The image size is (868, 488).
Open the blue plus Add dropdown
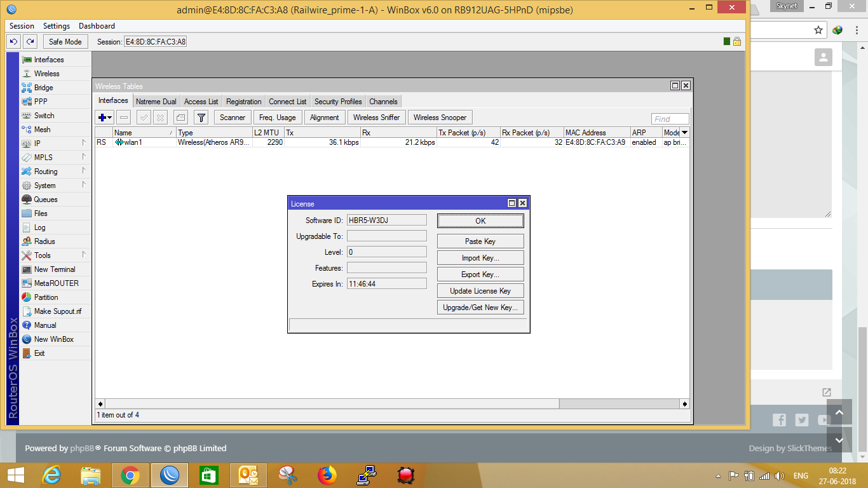click(x=105, y=118)
